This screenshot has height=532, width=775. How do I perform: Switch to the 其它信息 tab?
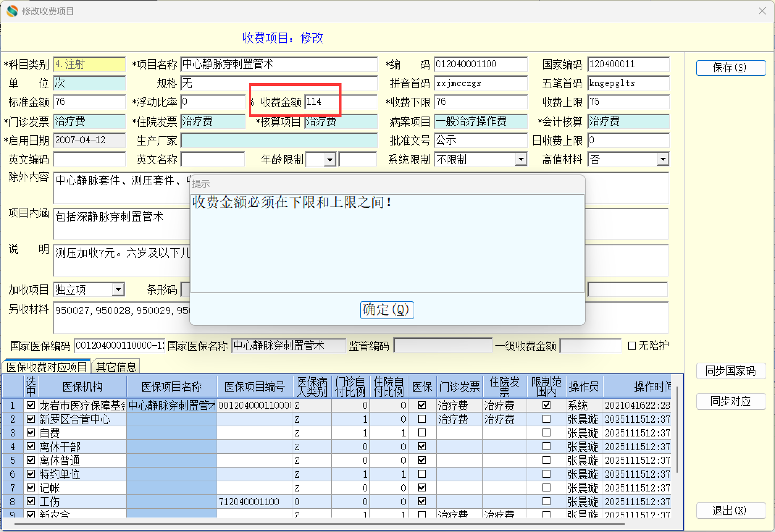(116, 367)
